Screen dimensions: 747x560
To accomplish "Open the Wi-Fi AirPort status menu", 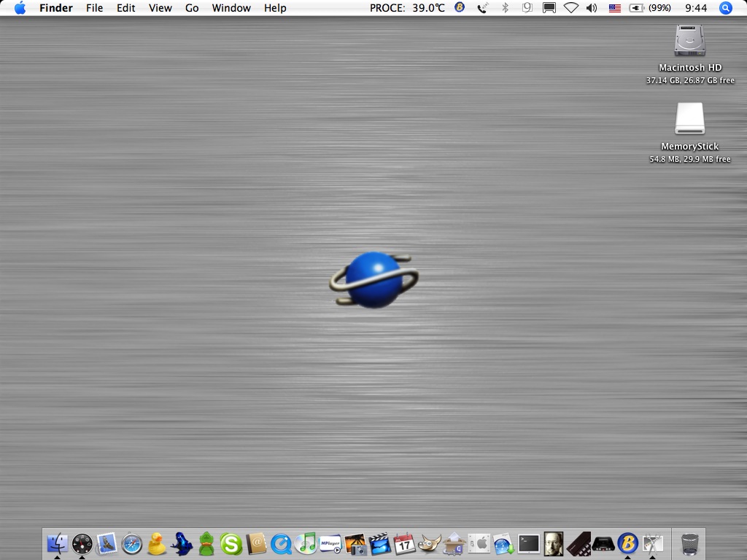I will (570, 8).
